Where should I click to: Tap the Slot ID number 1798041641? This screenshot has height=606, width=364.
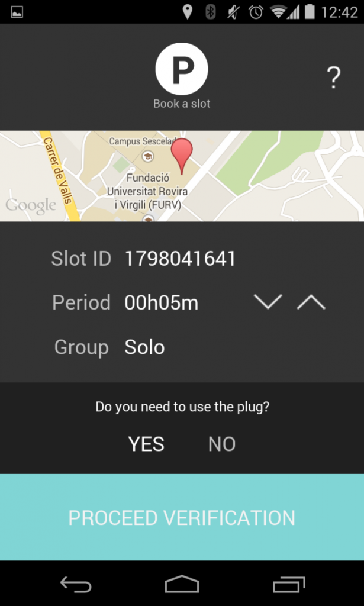180,259
